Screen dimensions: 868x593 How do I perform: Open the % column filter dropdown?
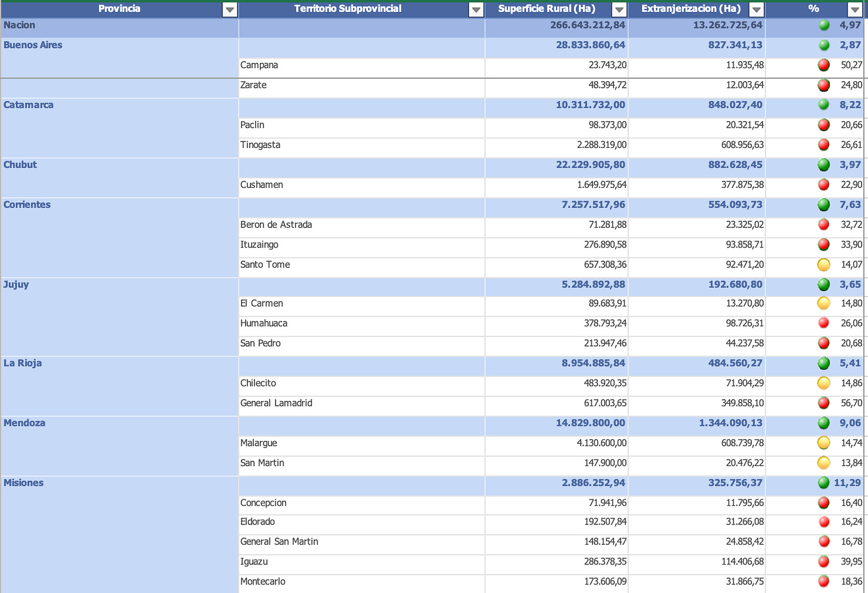(854, 10)
